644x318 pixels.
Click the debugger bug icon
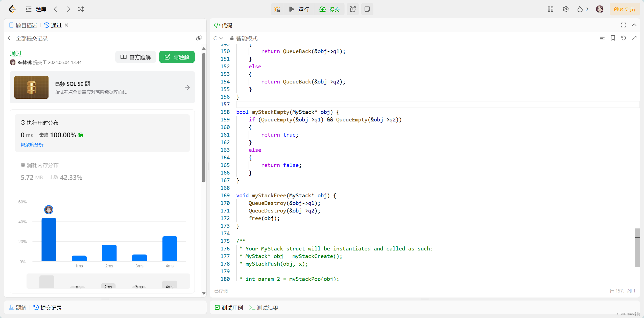click(277, 9)
